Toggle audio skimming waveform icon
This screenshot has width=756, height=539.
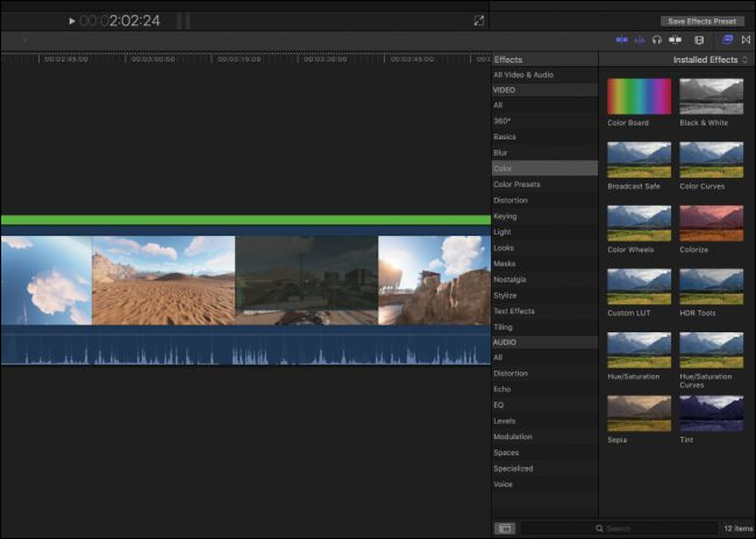pyautogui.click(x=640, y=40)
